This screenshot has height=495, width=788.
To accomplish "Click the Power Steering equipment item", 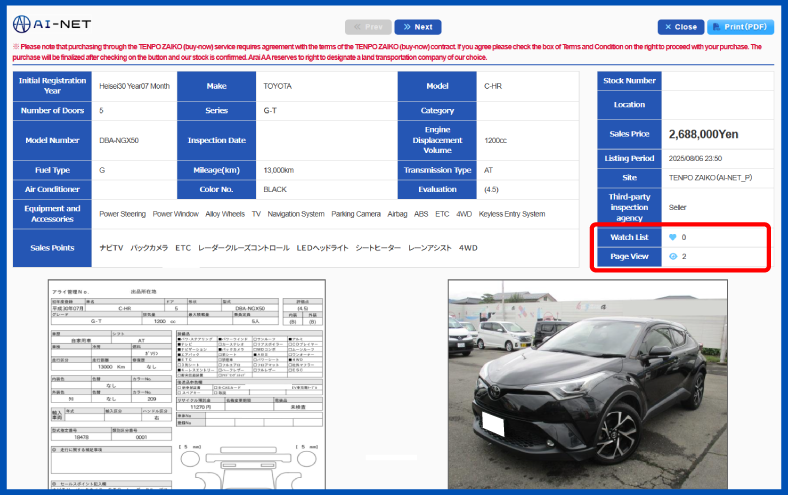I will (x=122, y=214).
